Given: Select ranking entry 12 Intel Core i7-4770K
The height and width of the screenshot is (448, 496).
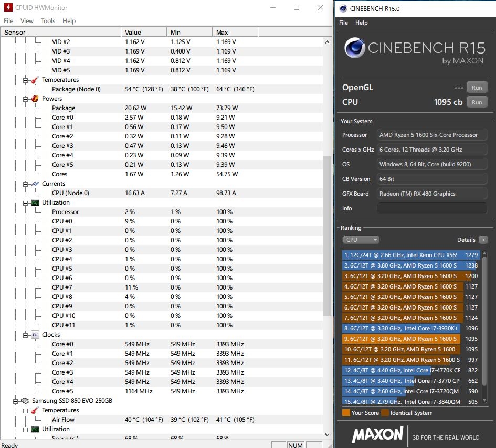Looking at the screenshot, I should [411, 370].
